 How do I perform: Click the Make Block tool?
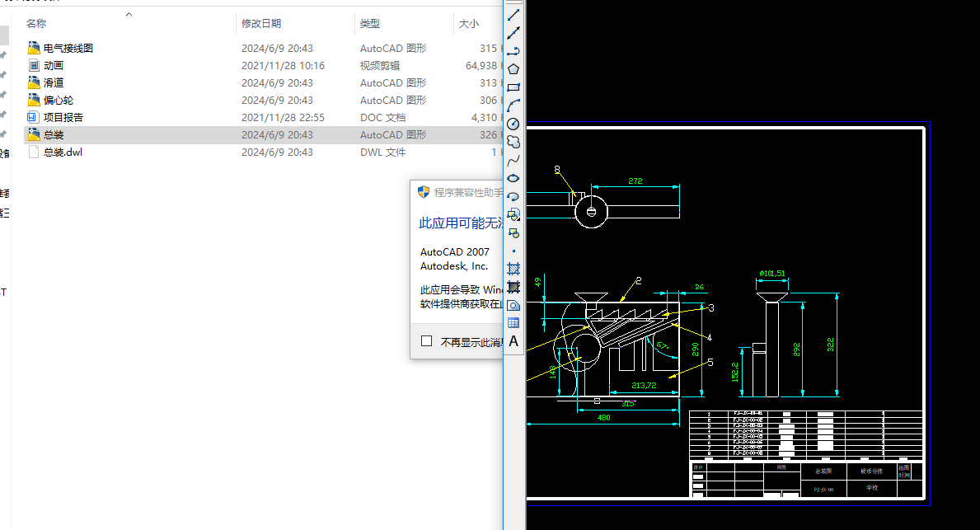tap(513, 233)
